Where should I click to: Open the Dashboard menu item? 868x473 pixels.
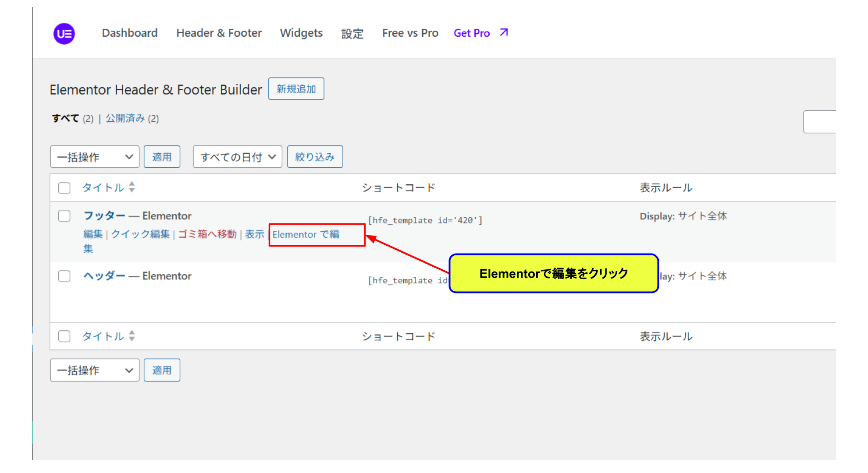130,33
